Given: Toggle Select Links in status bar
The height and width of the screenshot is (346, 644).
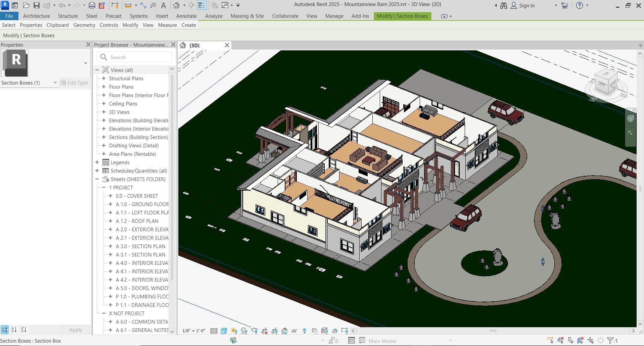Looking at the screenshot, I should [x=550, y=341].
